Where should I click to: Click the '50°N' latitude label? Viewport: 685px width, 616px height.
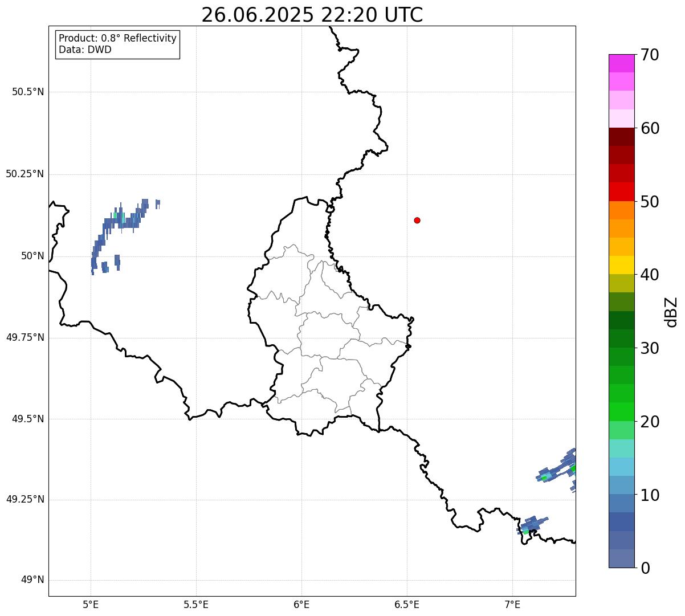click(x=32, y=256)
